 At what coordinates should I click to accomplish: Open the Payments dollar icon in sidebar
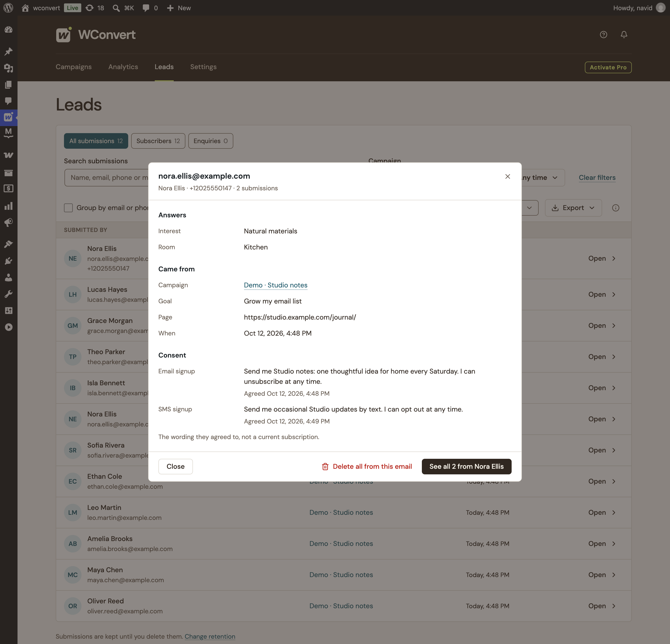pyautogui.click(x=9, y=188)
